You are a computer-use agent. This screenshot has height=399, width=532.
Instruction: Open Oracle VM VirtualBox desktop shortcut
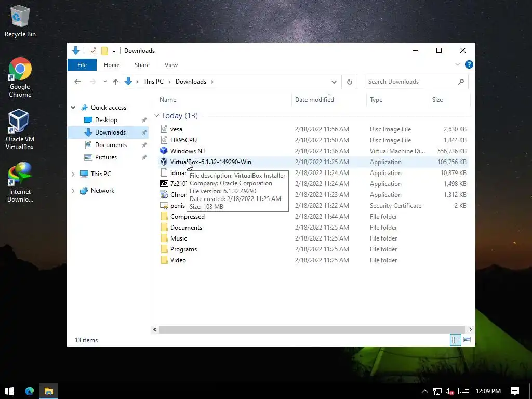(x=19, y=129)
